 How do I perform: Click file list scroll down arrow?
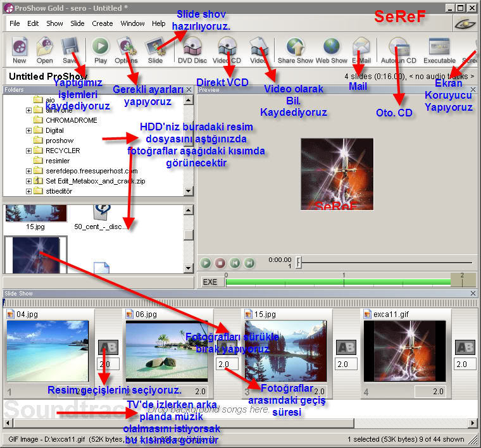pyautogui.click(x=189, y=268)
